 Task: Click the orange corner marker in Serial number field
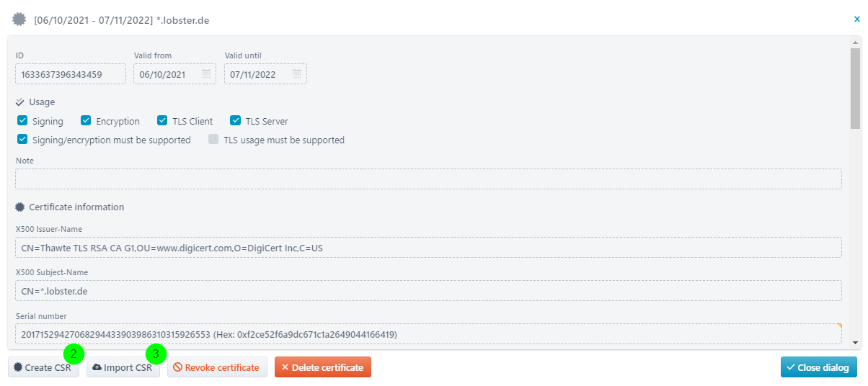coord(839,326)
